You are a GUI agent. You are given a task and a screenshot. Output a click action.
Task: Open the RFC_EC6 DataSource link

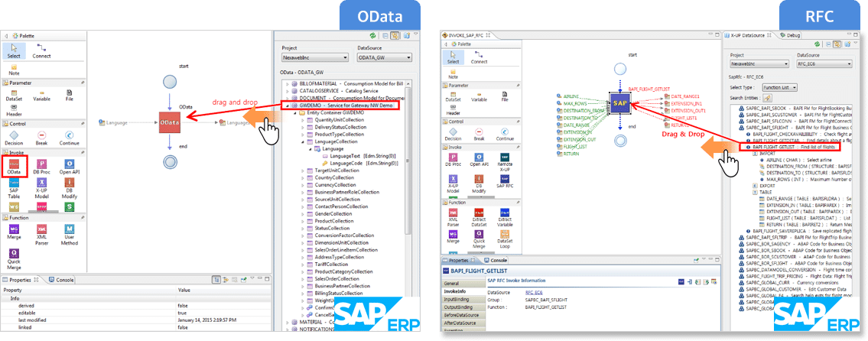tap(534, 292)
